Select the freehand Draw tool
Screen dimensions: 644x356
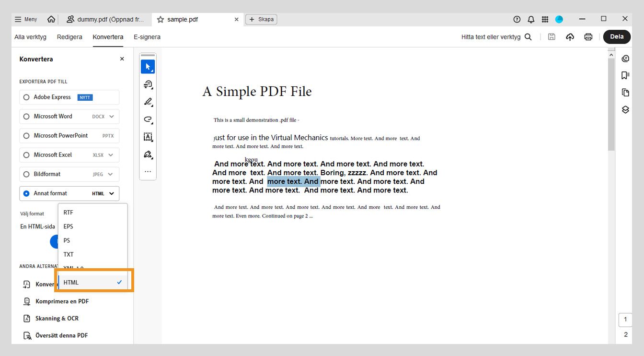(148, 119)
